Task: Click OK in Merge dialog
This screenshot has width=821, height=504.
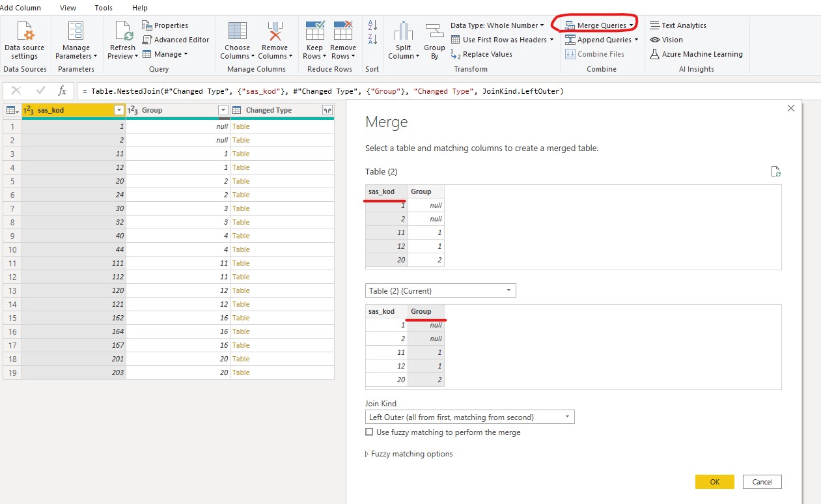Action: 715,482
